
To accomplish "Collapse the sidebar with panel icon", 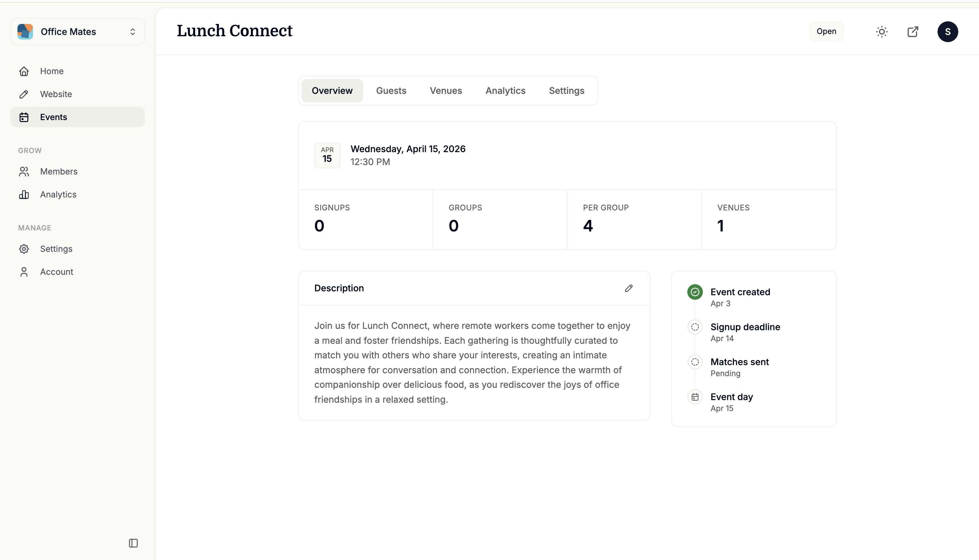I will [133, 543].
